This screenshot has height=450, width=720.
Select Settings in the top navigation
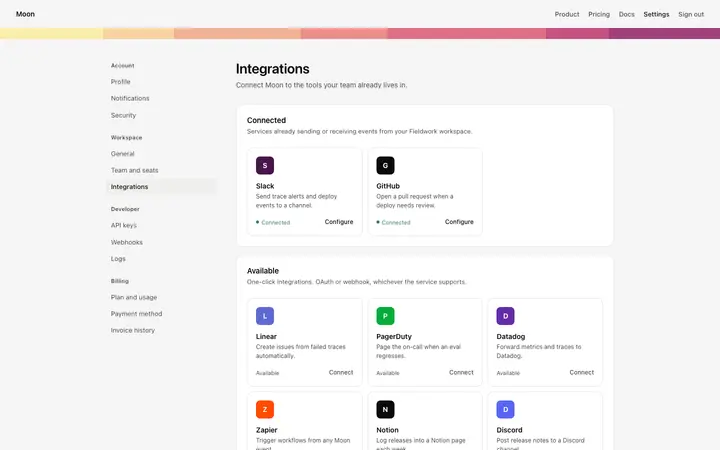(657, 14)
